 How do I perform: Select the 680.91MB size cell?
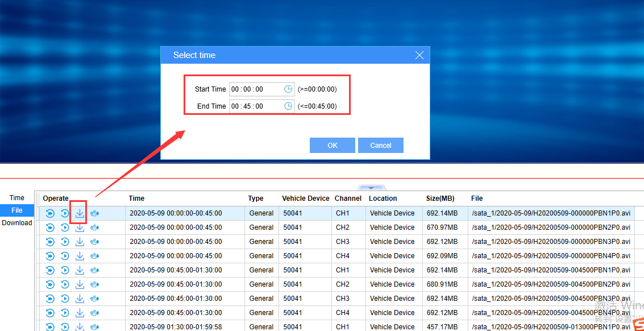click(x=445, y=284)
